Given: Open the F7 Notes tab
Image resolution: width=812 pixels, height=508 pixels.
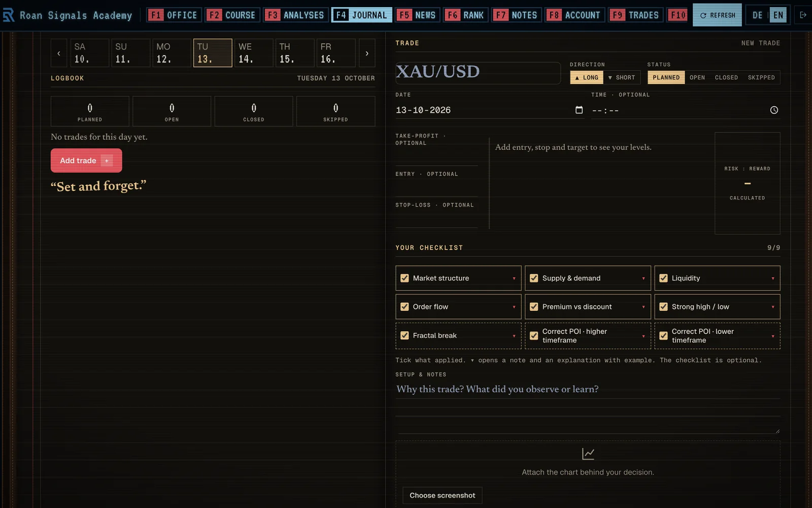Looking at the screenshot, I should tap(517, 15).
